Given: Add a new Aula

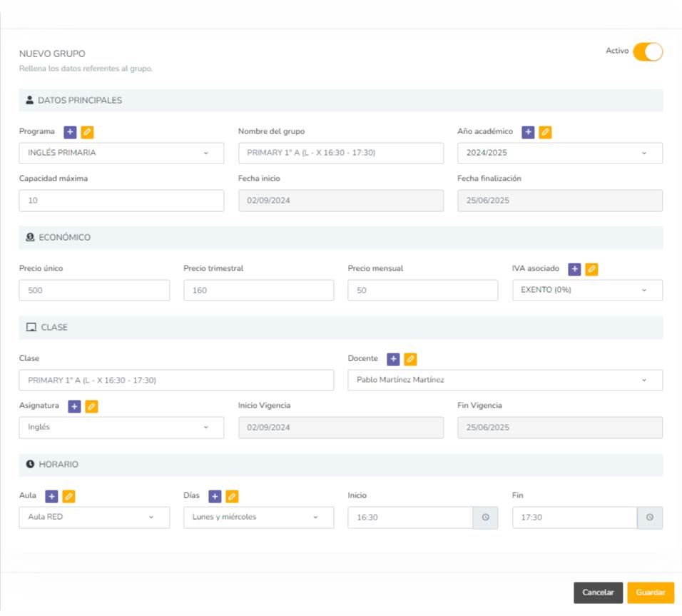Looking at the screenshot, I should point(51,496).
